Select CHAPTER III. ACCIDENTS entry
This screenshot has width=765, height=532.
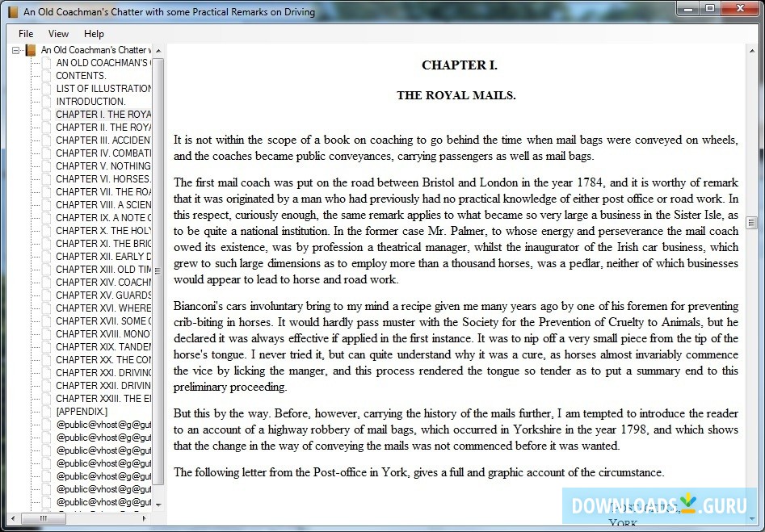click(x=103, y=140)
